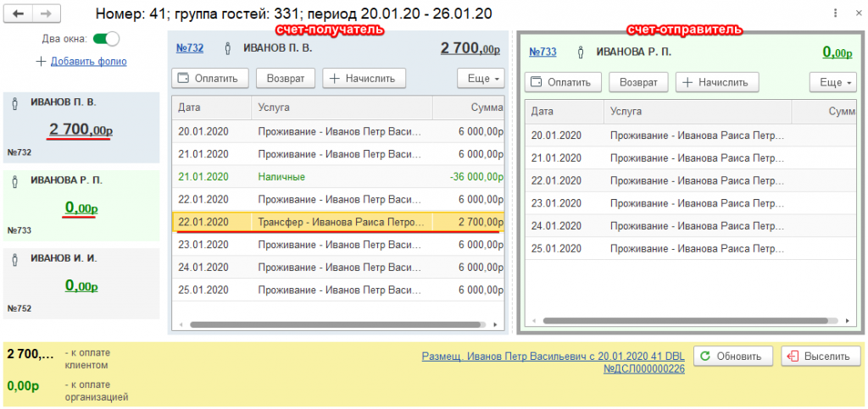Click the 0,00р balance on ИВАНОВ И. И. card
The width and height of the screenshot is (868, 409).
[81, 285]
